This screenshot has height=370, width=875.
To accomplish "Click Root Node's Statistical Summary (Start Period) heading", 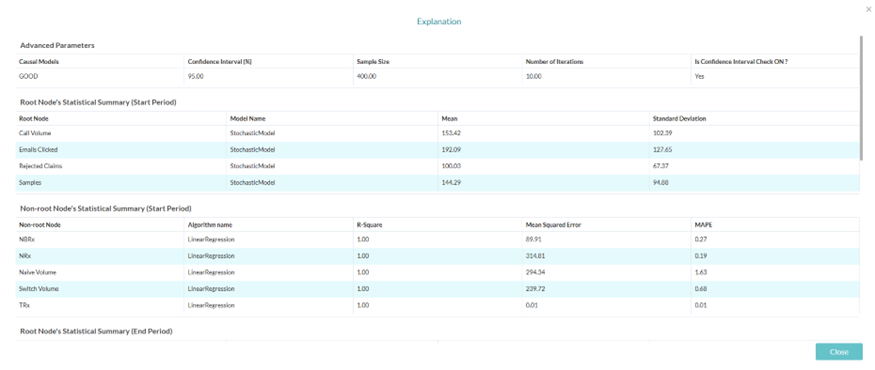I will pyautogui.click(x=98, y=102).
